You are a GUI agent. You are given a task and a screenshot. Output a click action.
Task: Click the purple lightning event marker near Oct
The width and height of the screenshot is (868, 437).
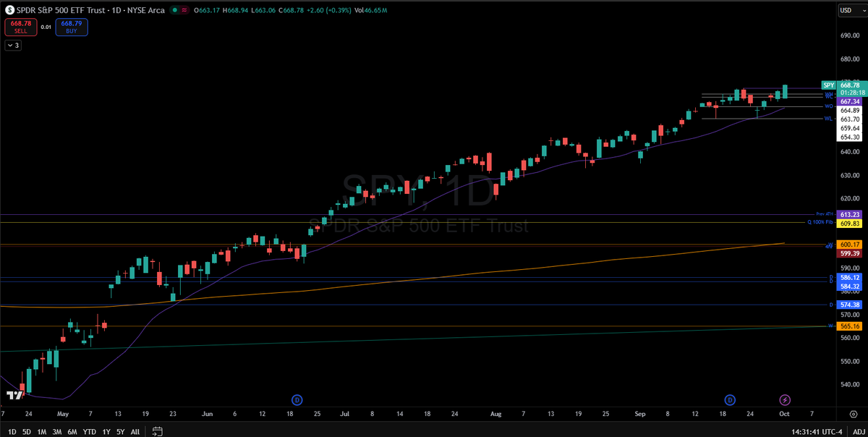784,399
